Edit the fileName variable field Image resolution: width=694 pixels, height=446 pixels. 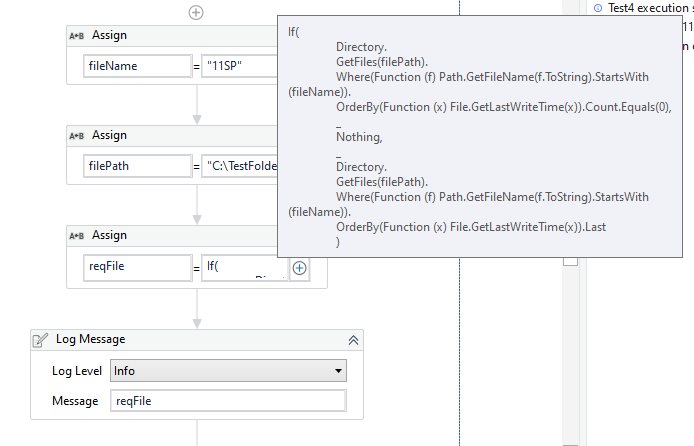138,66
